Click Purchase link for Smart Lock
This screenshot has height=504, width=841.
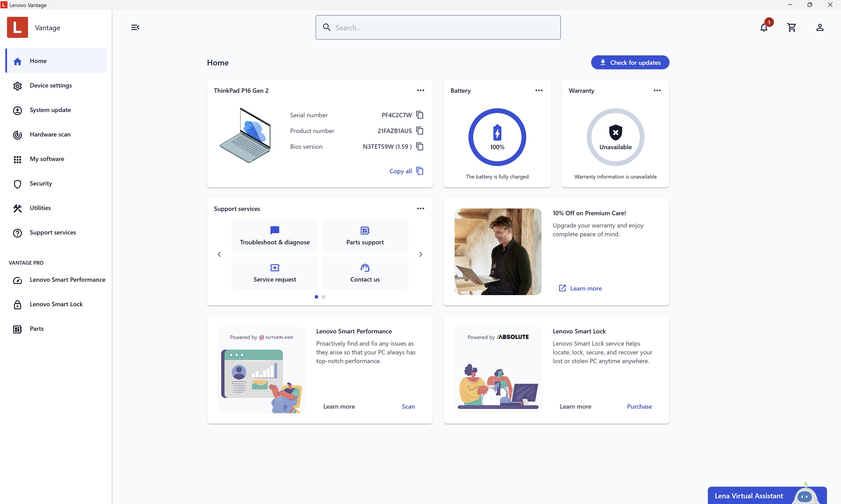[x=639, y=406]
